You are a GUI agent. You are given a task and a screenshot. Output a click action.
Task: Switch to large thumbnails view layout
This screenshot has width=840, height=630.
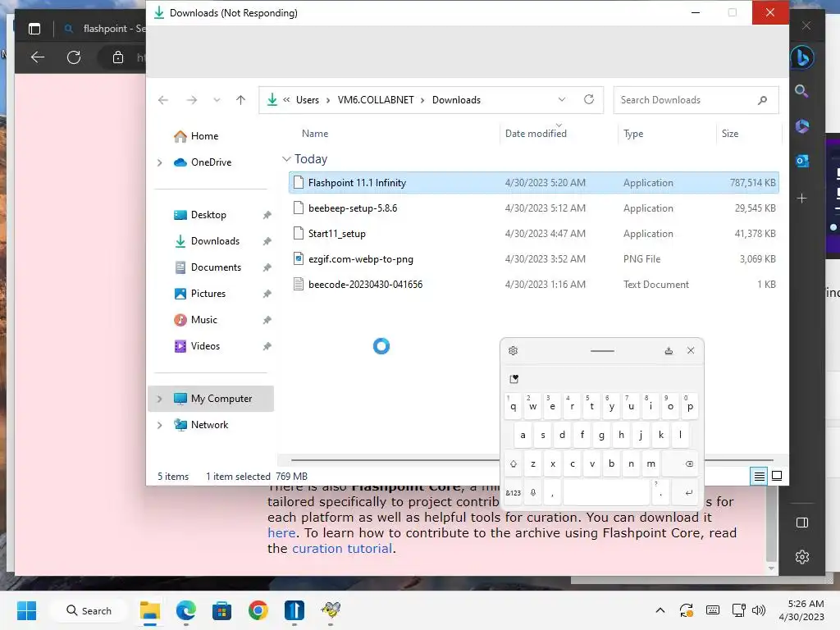coord(777,476)
